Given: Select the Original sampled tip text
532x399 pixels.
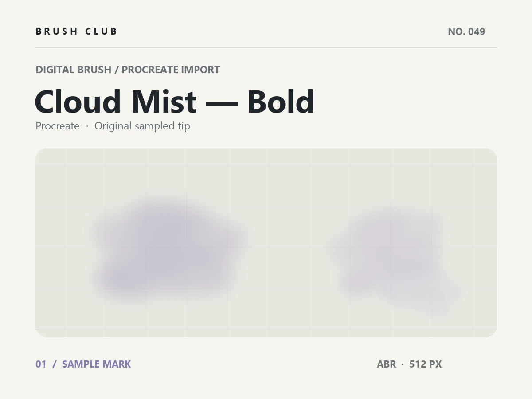Looking at the screenshot, I should tap(142, 126).
